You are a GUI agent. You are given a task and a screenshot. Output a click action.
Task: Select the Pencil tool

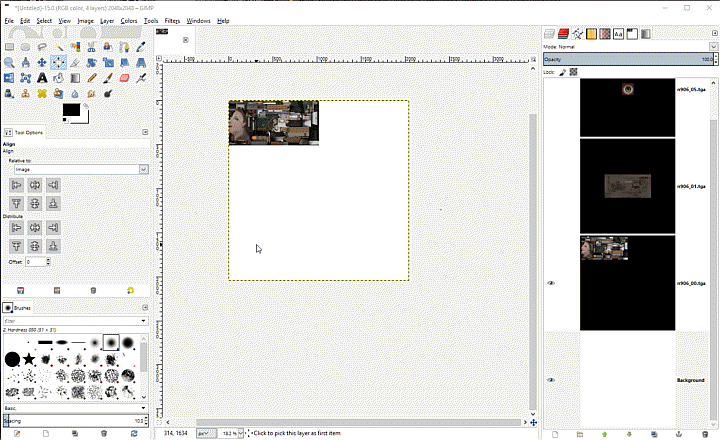[x=92, y=78]
